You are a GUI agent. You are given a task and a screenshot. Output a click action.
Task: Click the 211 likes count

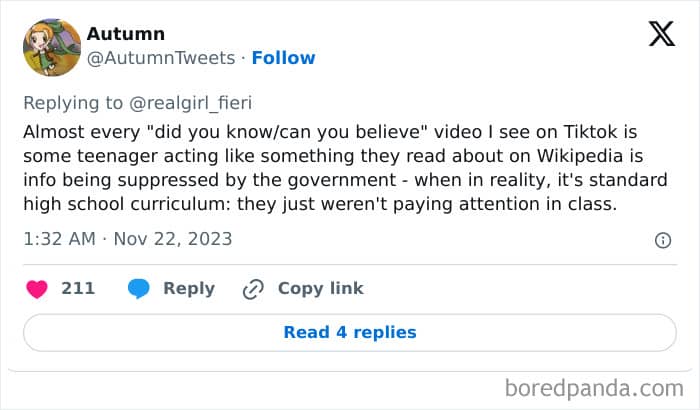[x=78, y=288]
